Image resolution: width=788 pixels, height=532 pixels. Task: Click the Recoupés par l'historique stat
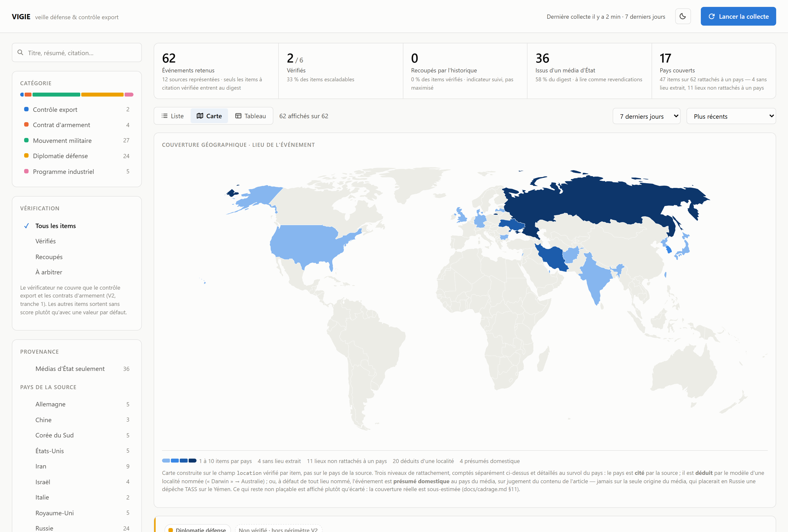coord(465,71)
